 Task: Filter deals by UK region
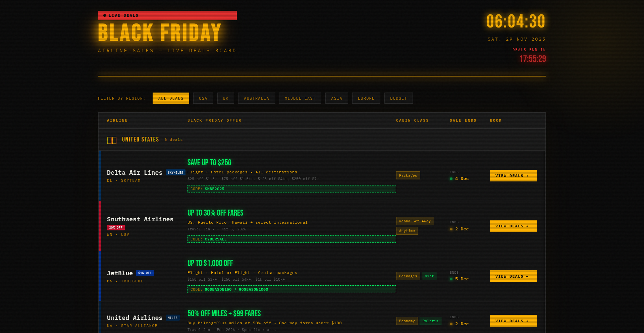coord(226,98)
